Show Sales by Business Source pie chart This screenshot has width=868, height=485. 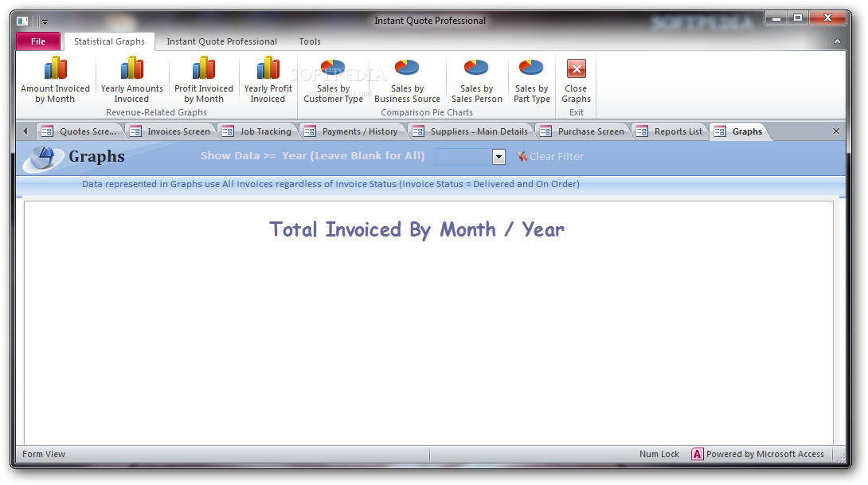(407, 81)
